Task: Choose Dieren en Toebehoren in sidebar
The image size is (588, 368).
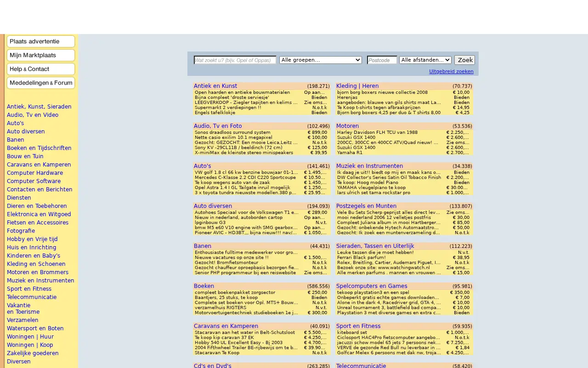Action: point(37,206)
